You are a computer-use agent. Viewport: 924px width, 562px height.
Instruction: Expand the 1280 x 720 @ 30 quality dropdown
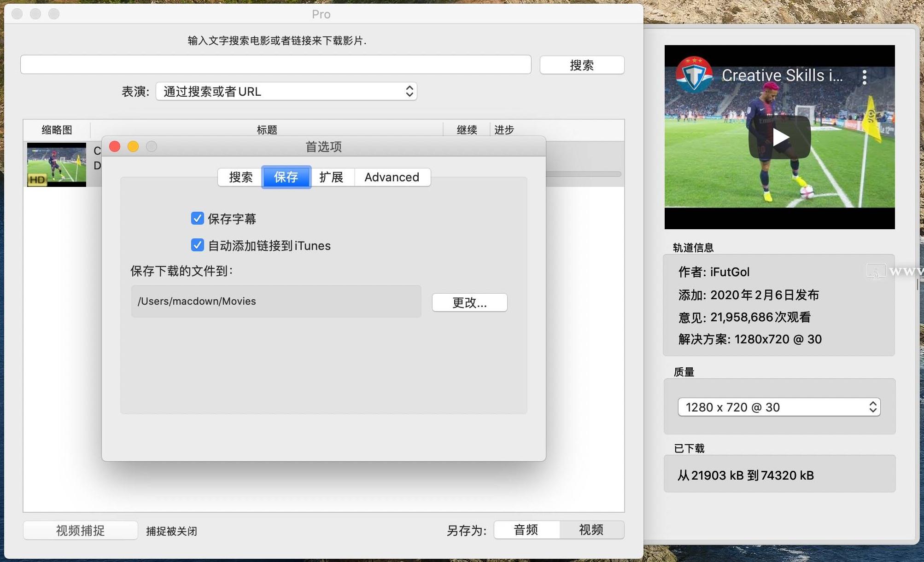coord(779,407)
